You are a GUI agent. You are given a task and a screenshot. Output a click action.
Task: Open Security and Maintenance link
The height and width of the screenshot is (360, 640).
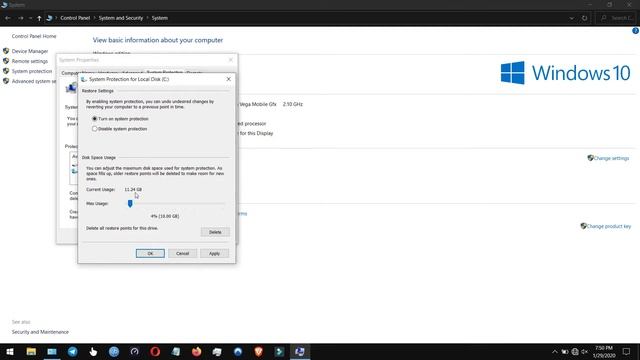coord(40,332)
